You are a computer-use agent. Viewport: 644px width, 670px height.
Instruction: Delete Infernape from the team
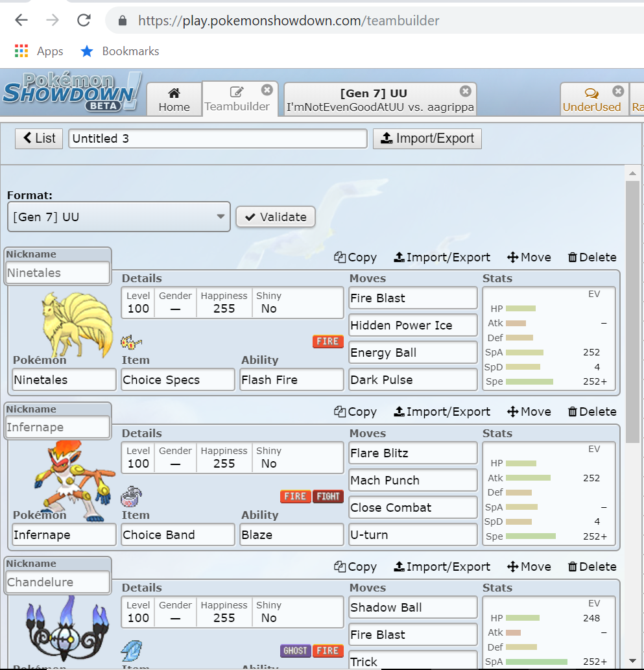pyautogui.click(x=592, y=411)
